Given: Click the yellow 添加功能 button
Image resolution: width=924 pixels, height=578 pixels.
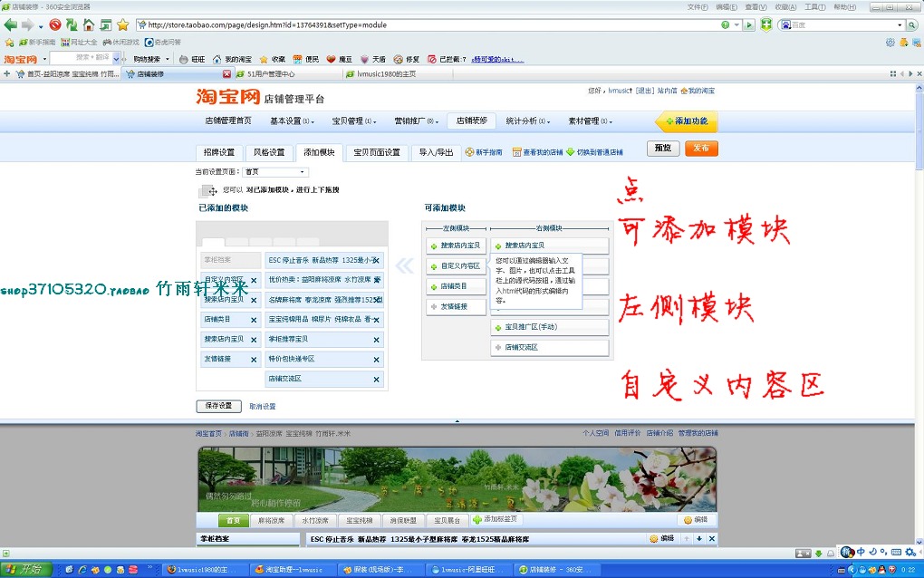Looking at the screenshot, I should (687, 121).
